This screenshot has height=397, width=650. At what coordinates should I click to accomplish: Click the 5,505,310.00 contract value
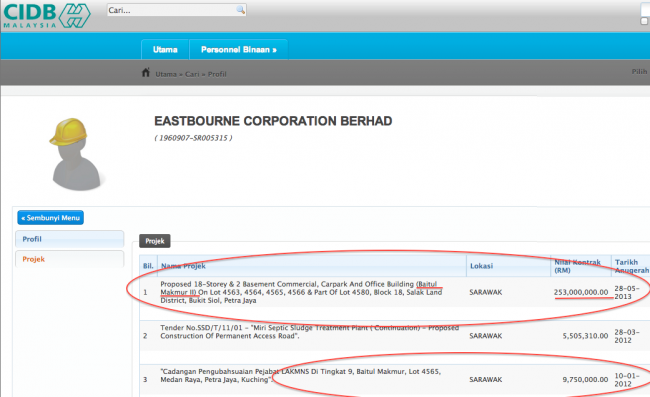(585, 336)
